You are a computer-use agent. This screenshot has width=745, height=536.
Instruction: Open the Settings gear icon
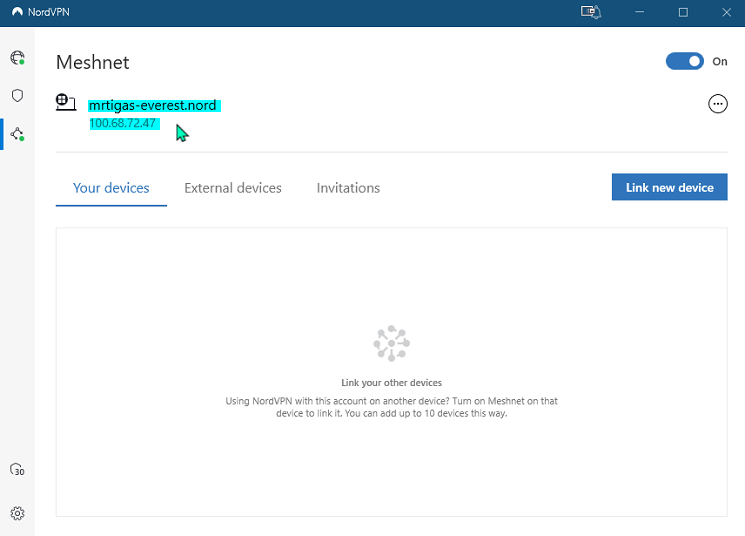[18, 513]
